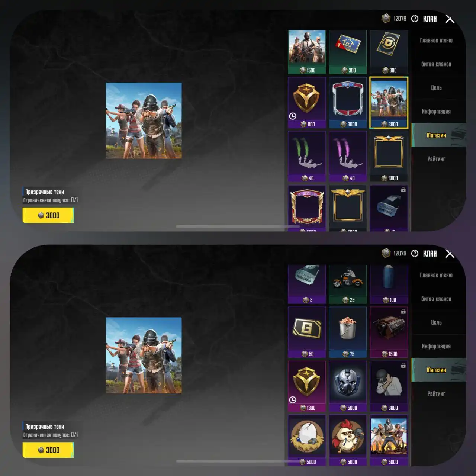Select the chicken with sunglasses item
Image resolution: width=476 pixels, height=476 pixels.
(348, 441)
